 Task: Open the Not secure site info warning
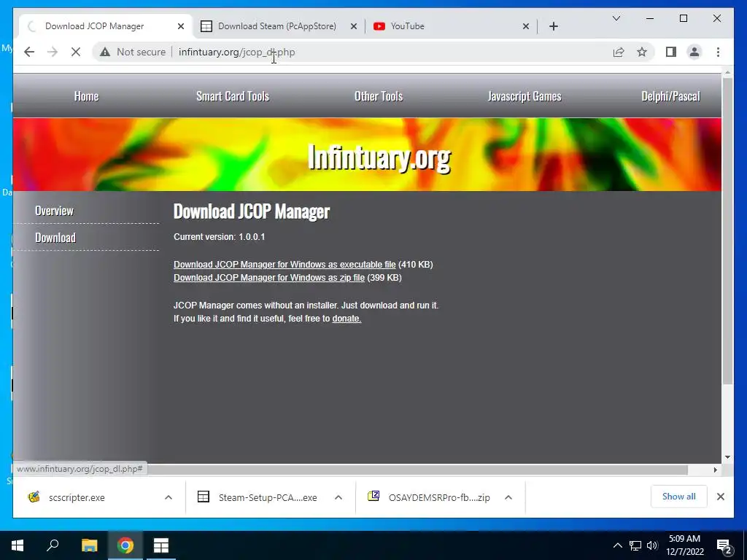coord(133,52)
